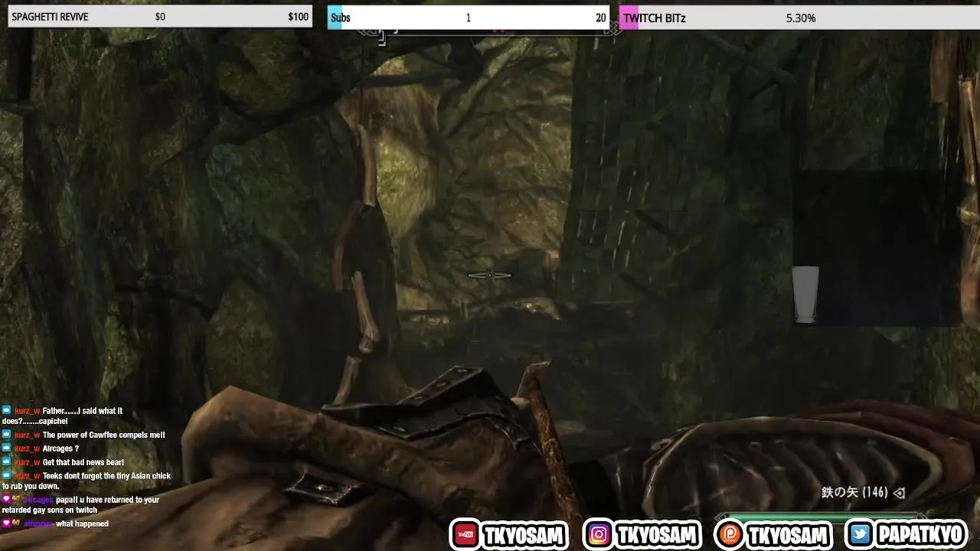Click the '5.30%' bits percentage

801,18
